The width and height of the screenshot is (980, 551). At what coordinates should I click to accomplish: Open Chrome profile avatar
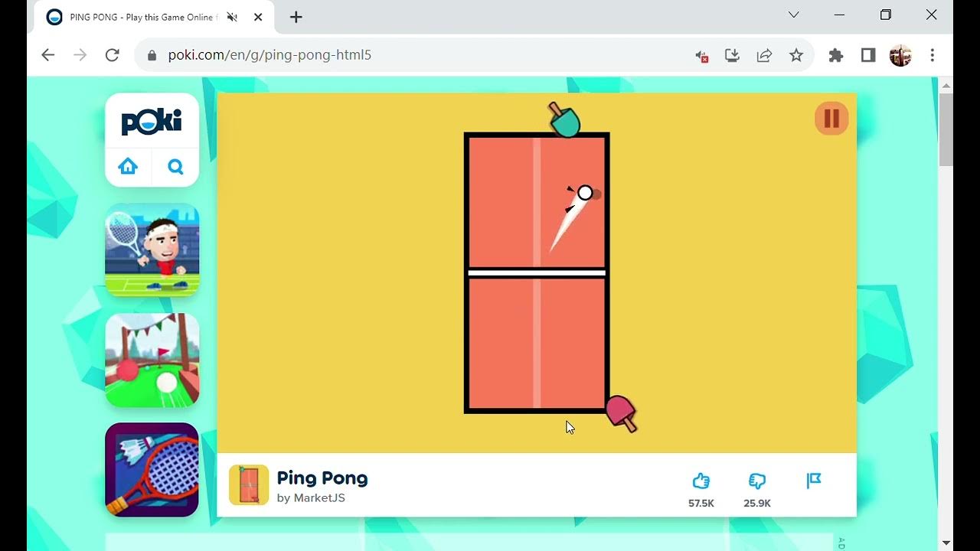pos(900,55)
